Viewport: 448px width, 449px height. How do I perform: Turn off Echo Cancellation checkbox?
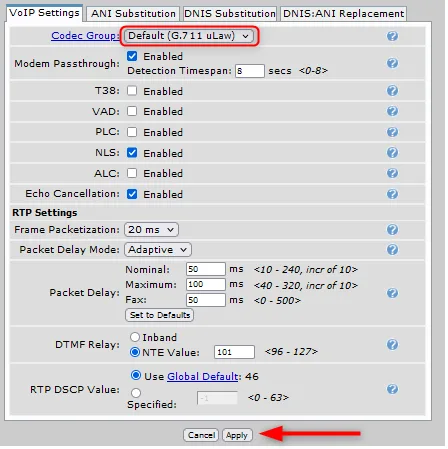point(132,194)
